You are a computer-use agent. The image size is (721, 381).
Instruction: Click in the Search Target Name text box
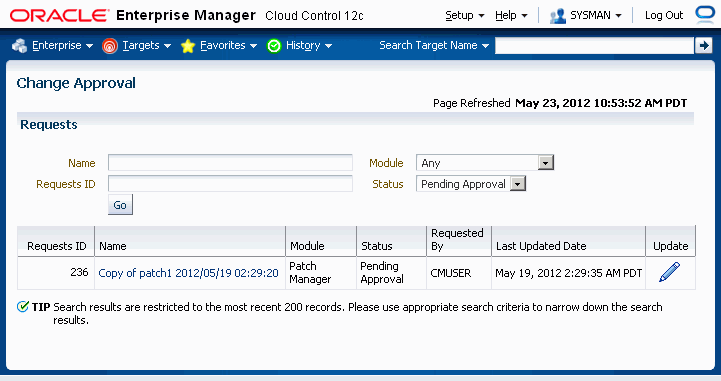pyautogui.click(x=594, y=45)
